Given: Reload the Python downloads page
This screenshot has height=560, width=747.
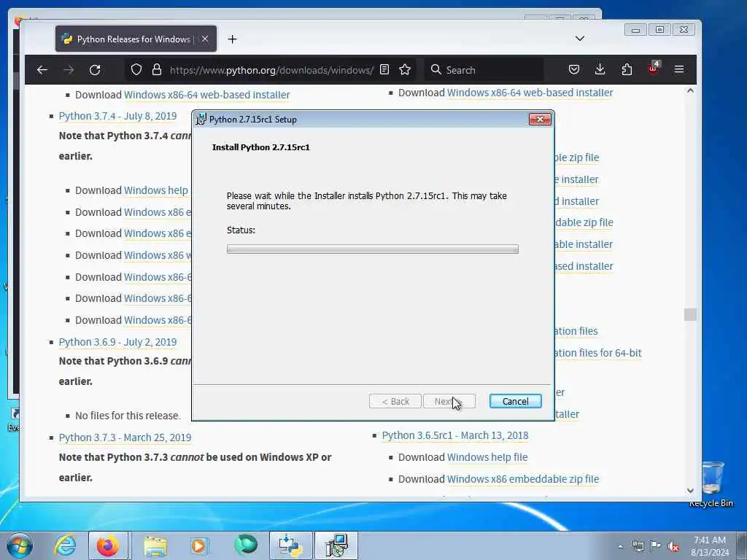Looking at the screenshot, I should [95, 70].
